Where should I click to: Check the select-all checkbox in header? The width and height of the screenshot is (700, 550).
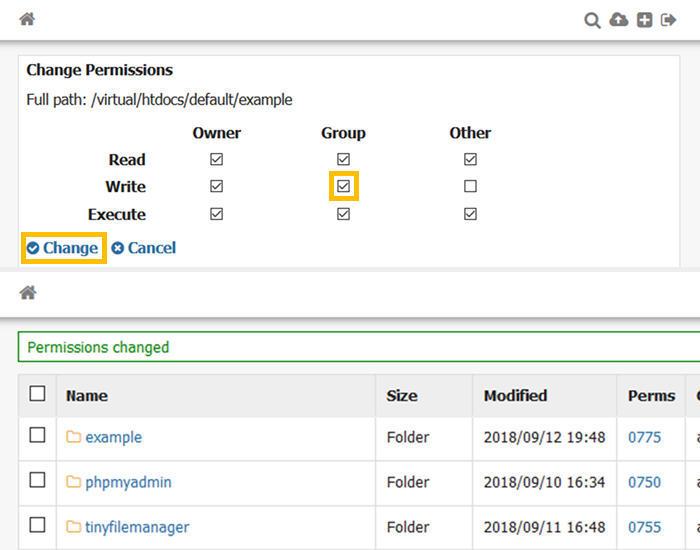(x=37, y=394)
